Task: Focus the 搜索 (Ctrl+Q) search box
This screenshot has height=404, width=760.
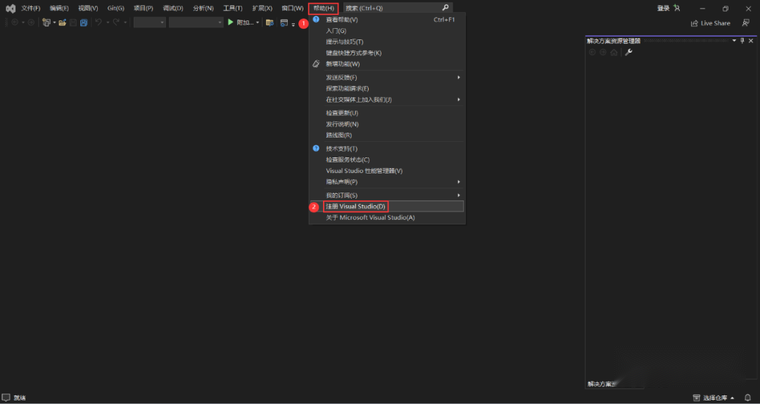Action: pyautogui.click(x=397, y=8)
